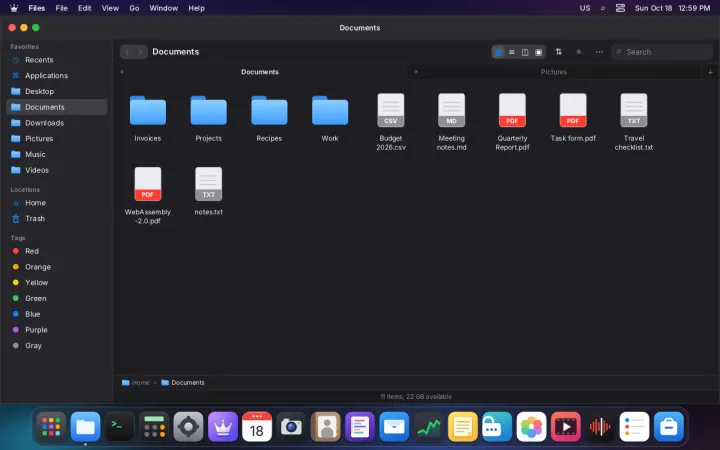Go forward with the right chevron
The image size is (720, 450).
(141, 52)
